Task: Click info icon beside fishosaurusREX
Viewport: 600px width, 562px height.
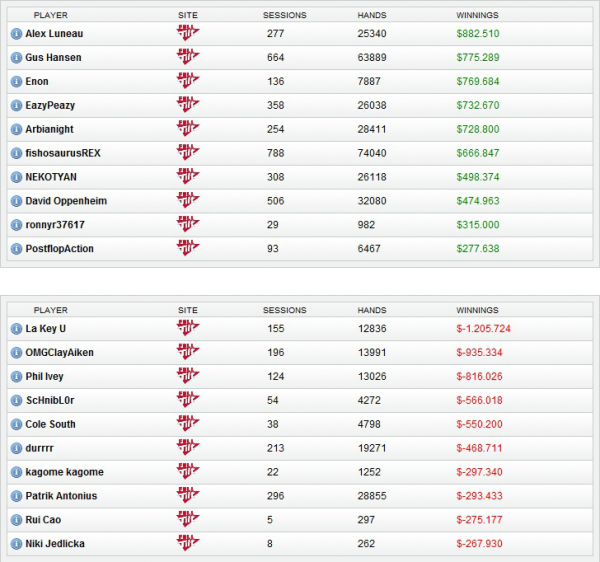Action: point(16,153)
